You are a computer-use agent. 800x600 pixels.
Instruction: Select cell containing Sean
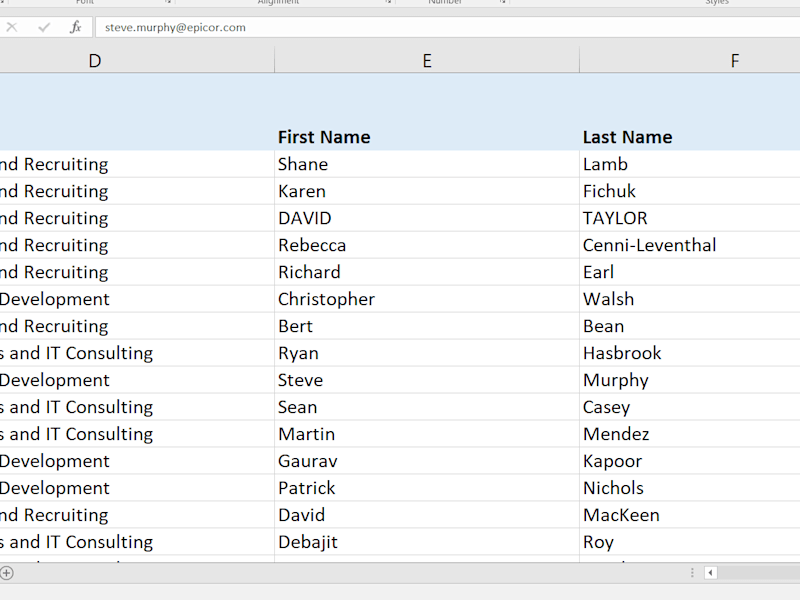click(427, 407)
